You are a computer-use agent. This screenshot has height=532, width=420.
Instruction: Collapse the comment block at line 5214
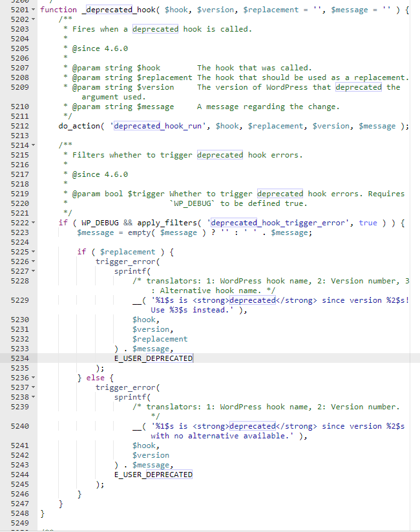pos(33,146)
